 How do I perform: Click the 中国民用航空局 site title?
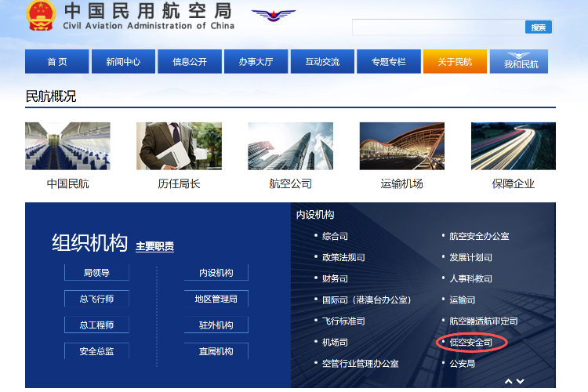click(x=148, y=11)
